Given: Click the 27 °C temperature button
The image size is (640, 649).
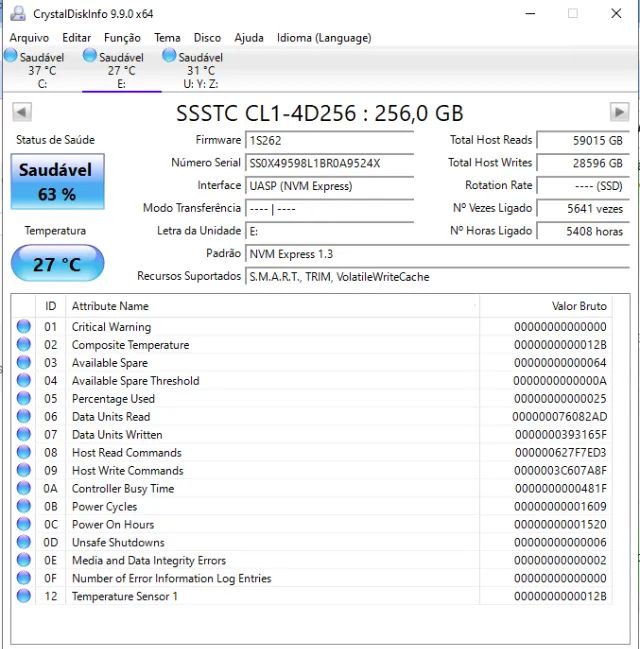Looking at the screenshot, I should [58, 263].
